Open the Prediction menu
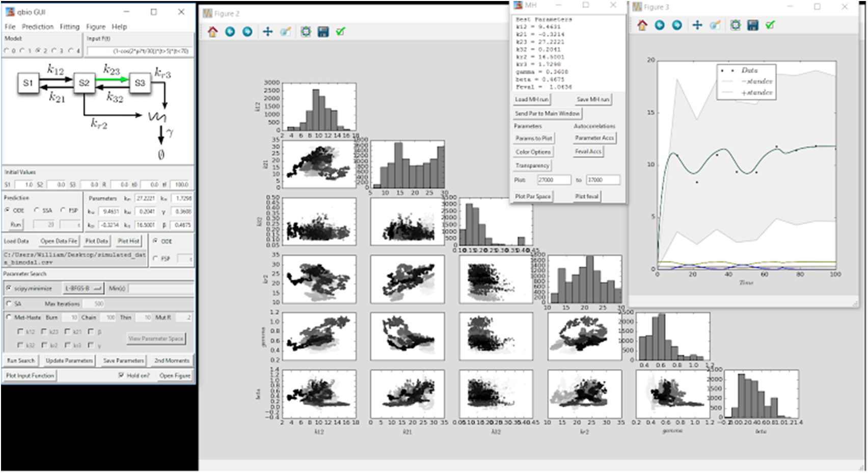This screenshot has height=473, width=868. point(38,27)
